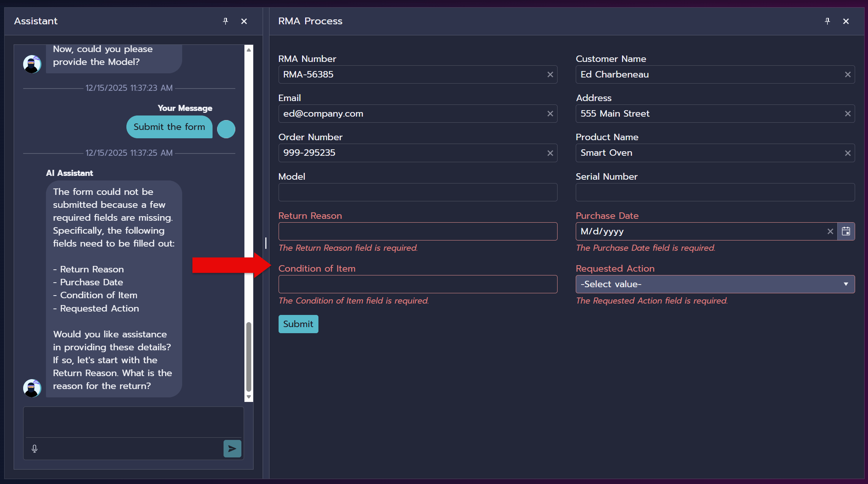Clear the Order Number field value
Viewport: 868px width, 484px height.
point(550,153)
